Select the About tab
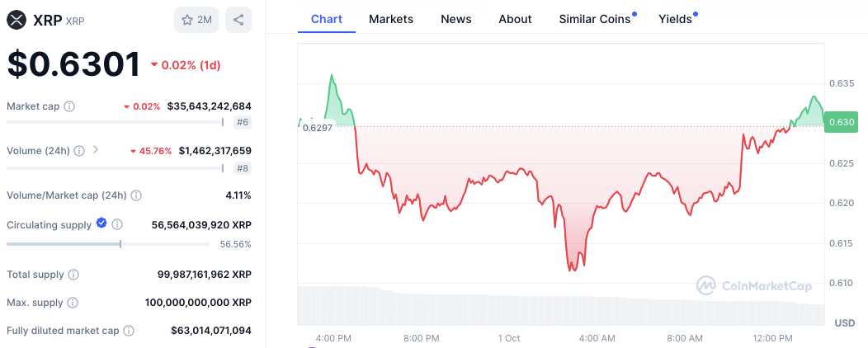 coord(515,19)
